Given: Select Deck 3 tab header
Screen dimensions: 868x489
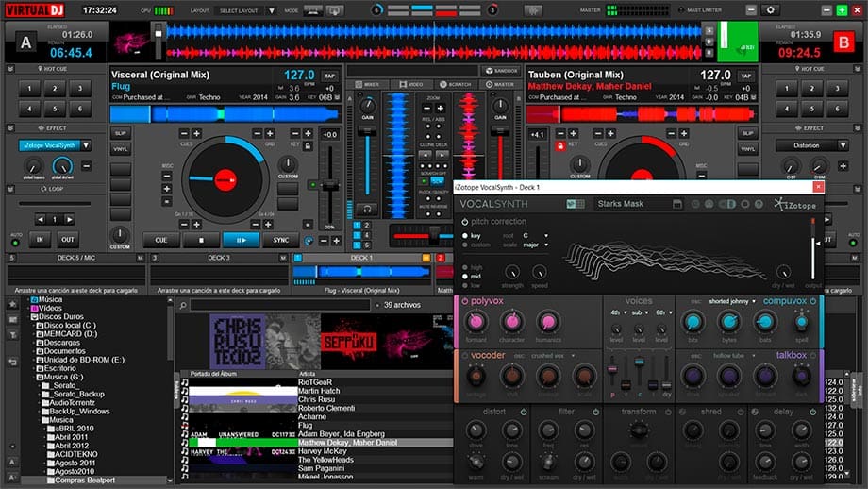Looking at the screenshot, I should 219,258.
